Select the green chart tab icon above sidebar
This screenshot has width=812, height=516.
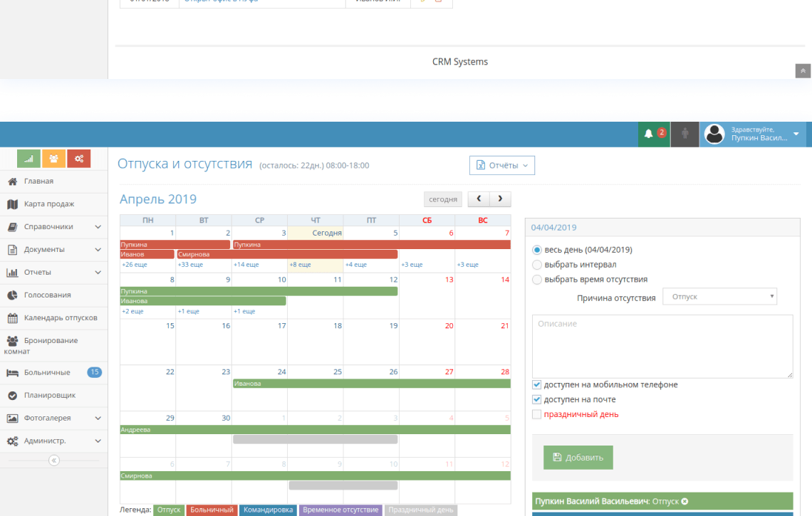(x=28, y=158)
